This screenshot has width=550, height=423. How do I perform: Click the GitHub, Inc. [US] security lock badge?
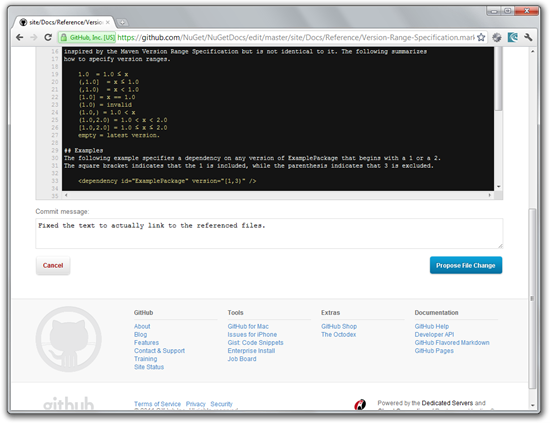[87, 38]
